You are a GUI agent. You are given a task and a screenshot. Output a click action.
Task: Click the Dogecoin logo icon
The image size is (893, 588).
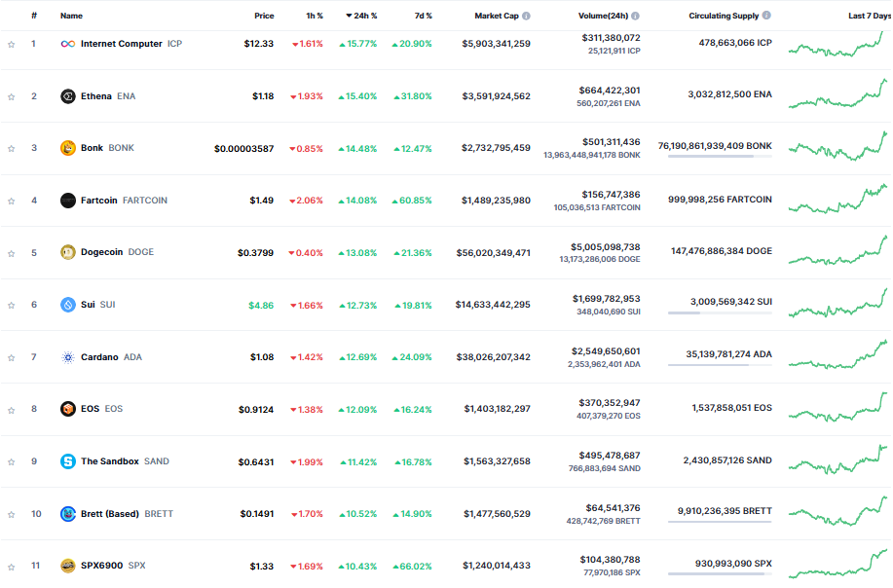point(68,252)
